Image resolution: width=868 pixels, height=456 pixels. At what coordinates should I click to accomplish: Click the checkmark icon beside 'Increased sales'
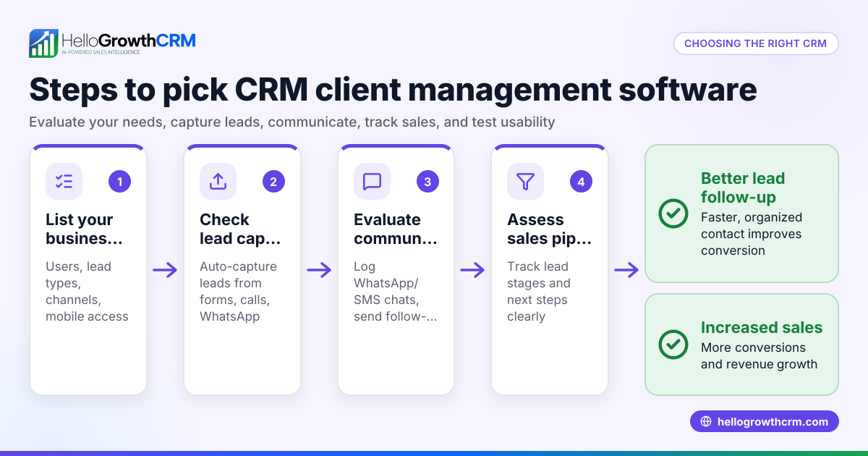[673, 345]
